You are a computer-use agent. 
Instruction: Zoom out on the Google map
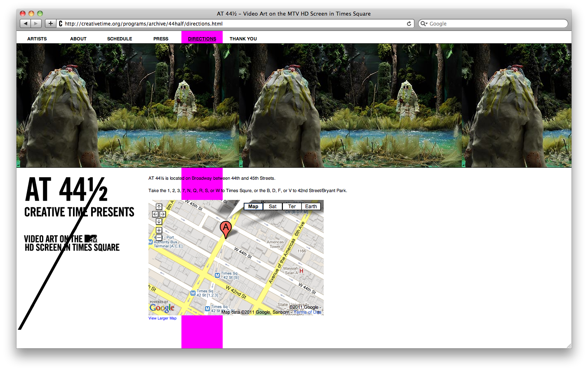click(159, 237)
